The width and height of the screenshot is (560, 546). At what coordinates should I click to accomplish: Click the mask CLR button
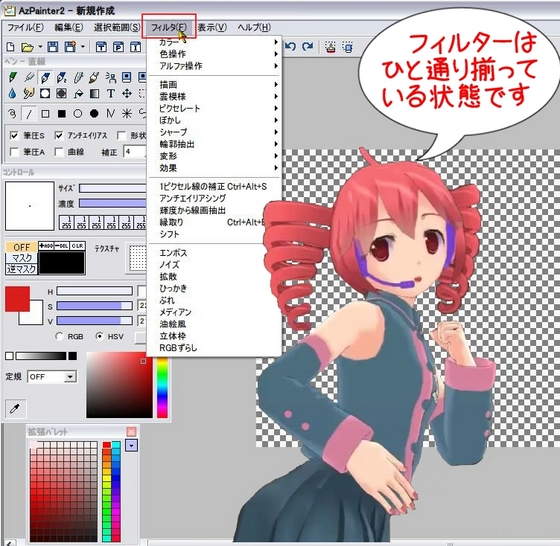pyautogui.click(x=78, y=246)
